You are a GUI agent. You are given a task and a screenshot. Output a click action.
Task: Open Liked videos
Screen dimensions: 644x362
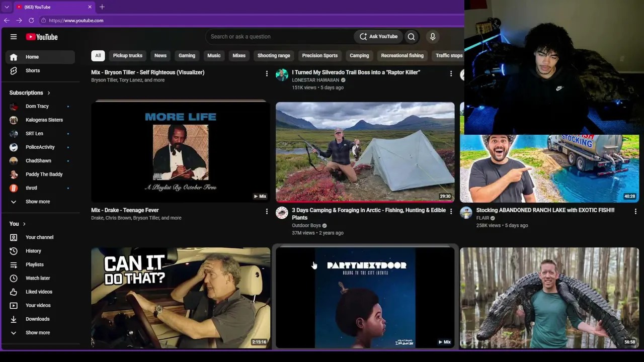(40, 292)
